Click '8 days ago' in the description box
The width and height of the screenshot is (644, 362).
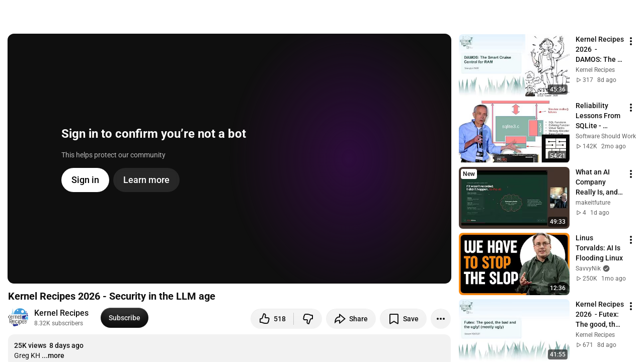66,345
